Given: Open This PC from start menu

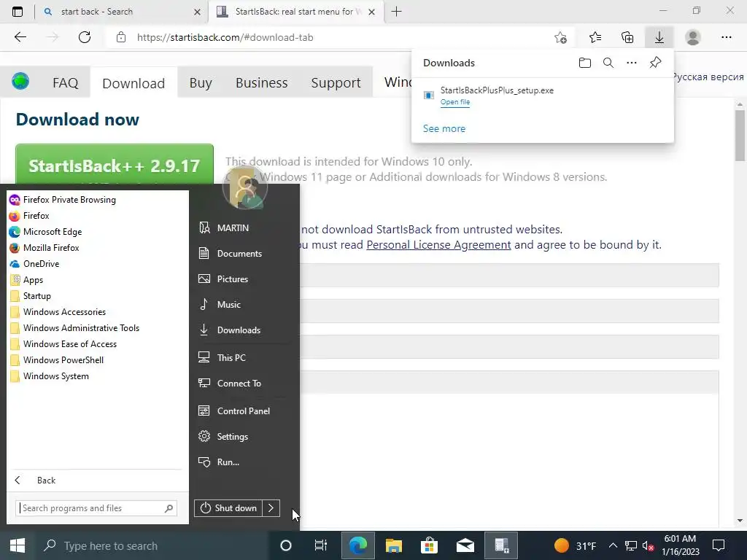Looking at the screenshot, I should 231,357.
